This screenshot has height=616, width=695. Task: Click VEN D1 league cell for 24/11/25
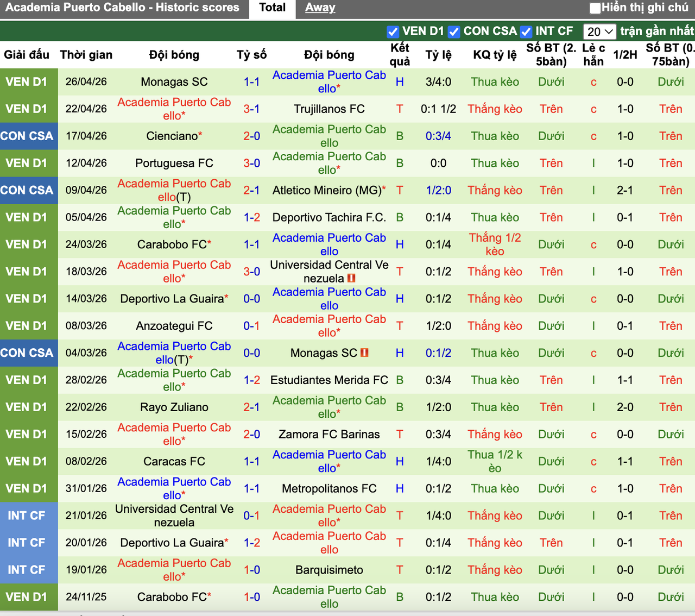[x=29, y=597]
